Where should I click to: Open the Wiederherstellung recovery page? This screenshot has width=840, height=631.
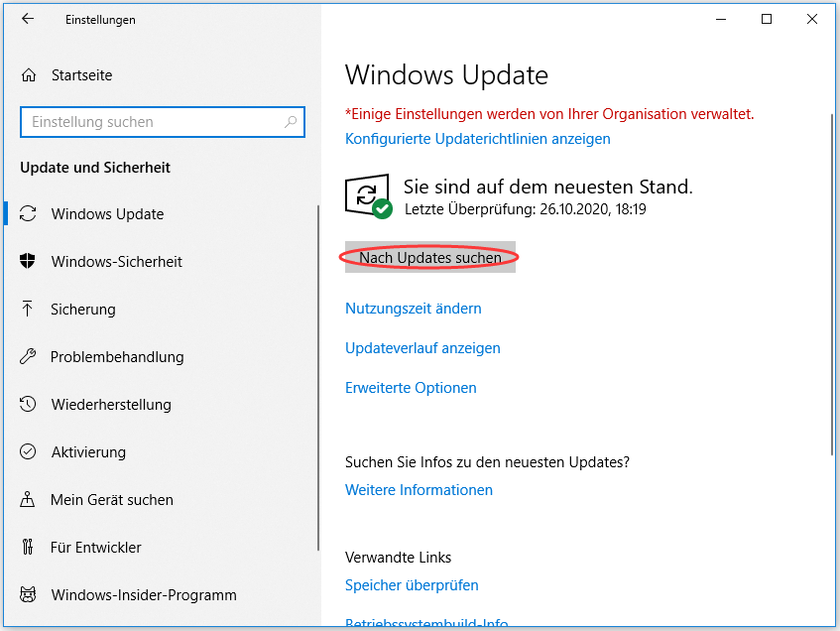[x=112, y=404]
